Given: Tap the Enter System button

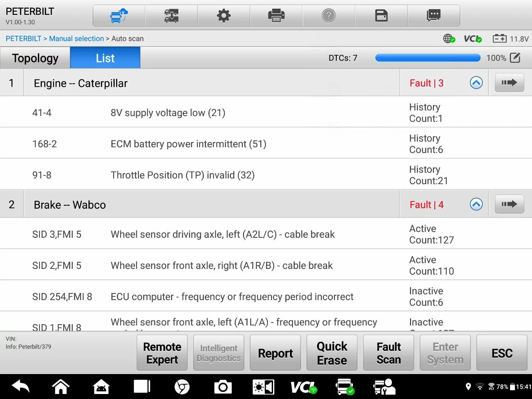Looking at the screenshot, I should click(x=445, y=353).
